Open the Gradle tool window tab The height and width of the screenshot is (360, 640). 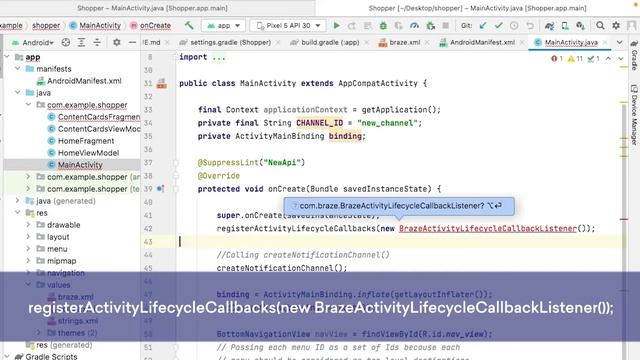point(634,55)
